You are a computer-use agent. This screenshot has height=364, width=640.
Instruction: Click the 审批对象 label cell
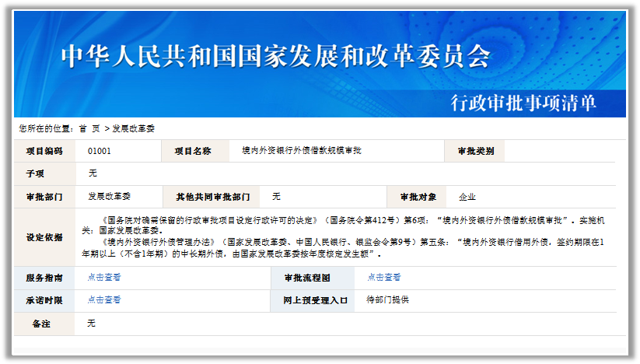(x=417, y=197)
